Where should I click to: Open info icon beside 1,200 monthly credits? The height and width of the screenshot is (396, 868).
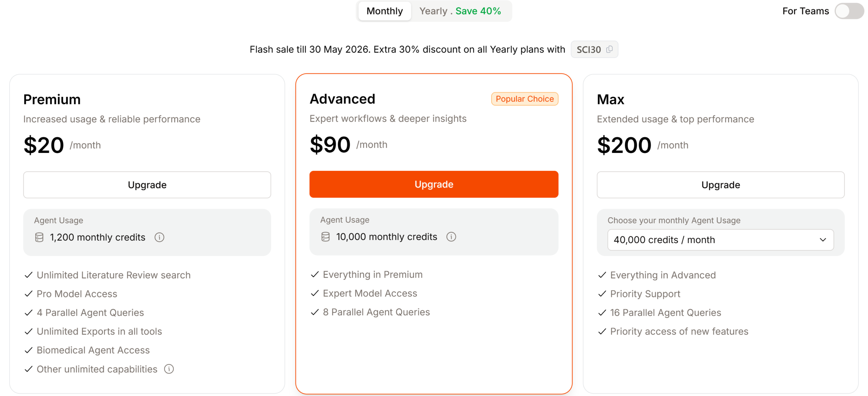159,237
